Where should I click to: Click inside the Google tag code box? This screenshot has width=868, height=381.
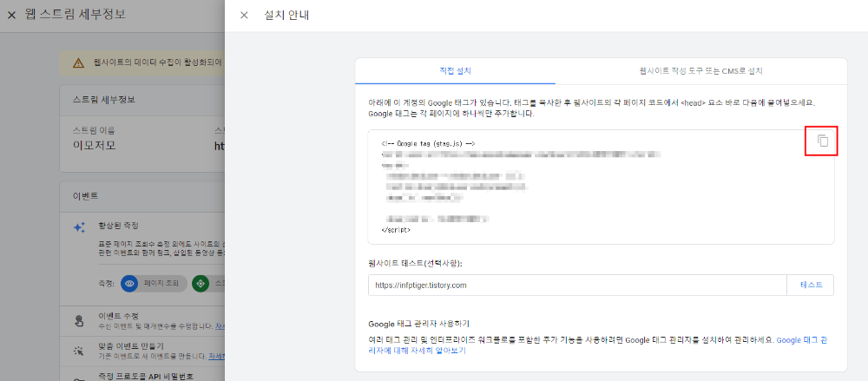coord(601,187)
